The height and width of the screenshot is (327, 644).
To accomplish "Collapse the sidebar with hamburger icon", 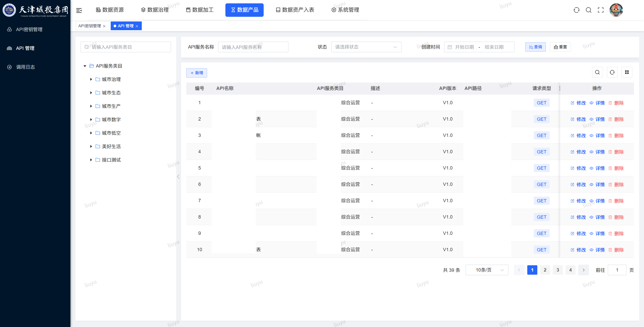I will coord(79,10).
